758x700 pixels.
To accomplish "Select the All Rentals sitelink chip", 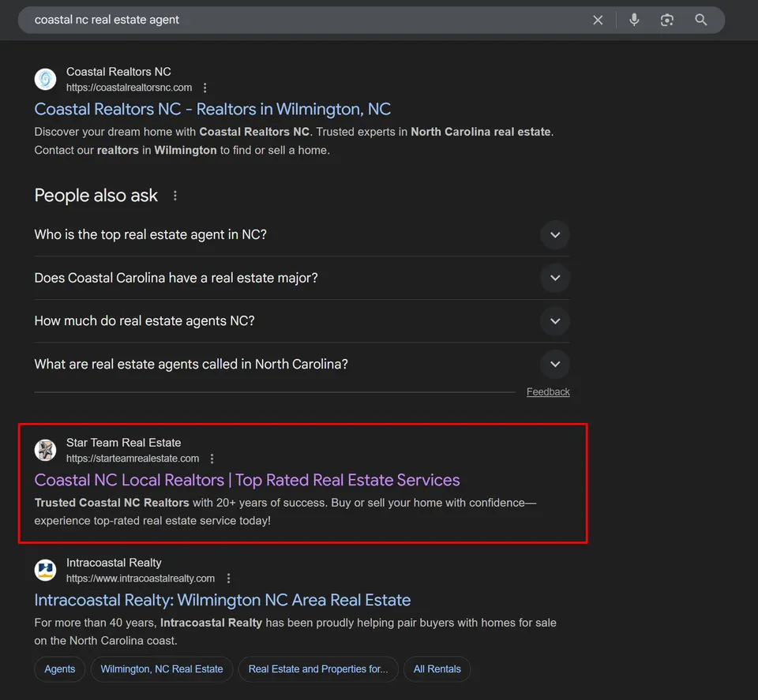I will [437, 669].
